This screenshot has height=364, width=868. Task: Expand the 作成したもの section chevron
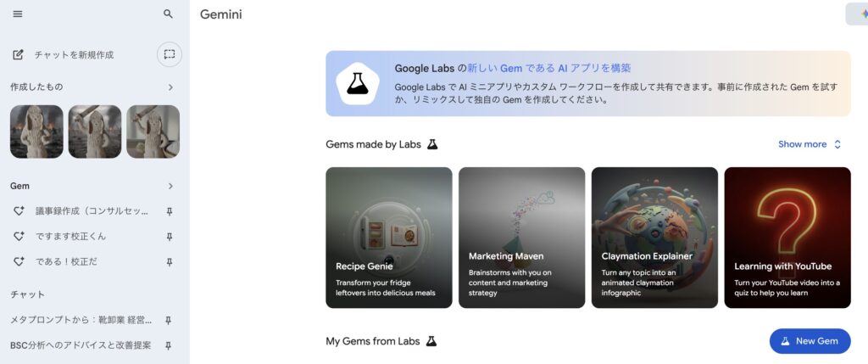pyautogui.click(x=170, y=87)
